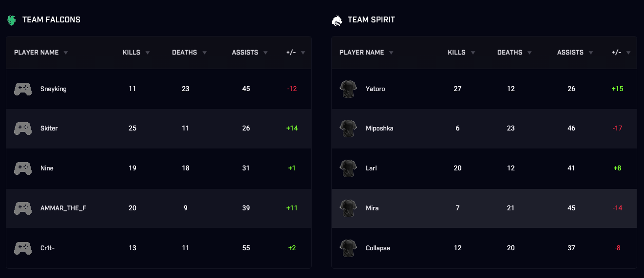Screen dimensions: 644x278
Task: Click Sneyking's gamepad avatar icon
Action: 23,89
